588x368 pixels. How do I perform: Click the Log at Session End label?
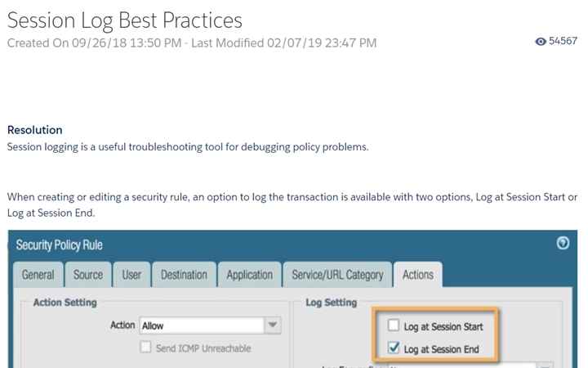(x=441, y=349)
